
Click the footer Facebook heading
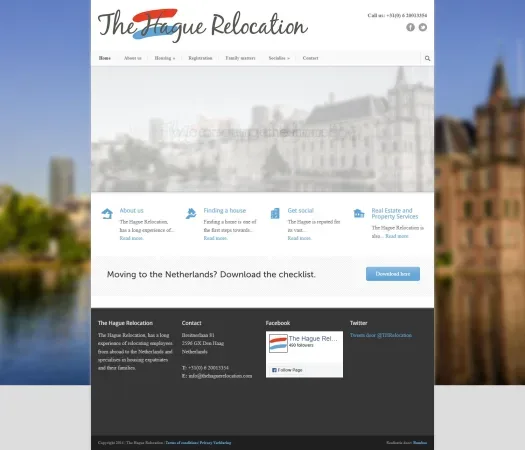click(x=278, y=323)
